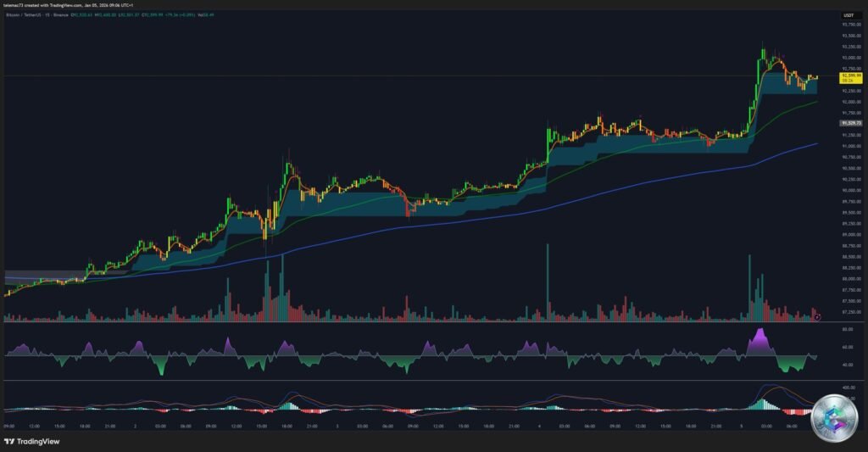Click the 93,750.00 label on the price axis
The image size is (868, 452).
pos(850,25)
